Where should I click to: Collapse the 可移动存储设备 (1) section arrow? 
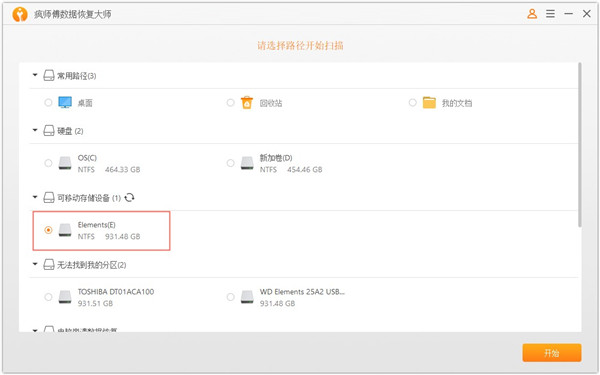click(35, 197)
